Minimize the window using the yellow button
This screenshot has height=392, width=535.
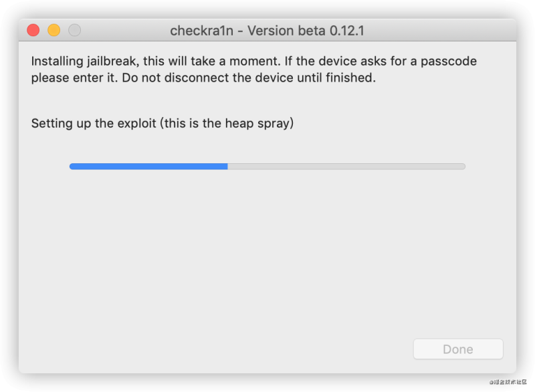pyautogui.click(x=54, y=30)
